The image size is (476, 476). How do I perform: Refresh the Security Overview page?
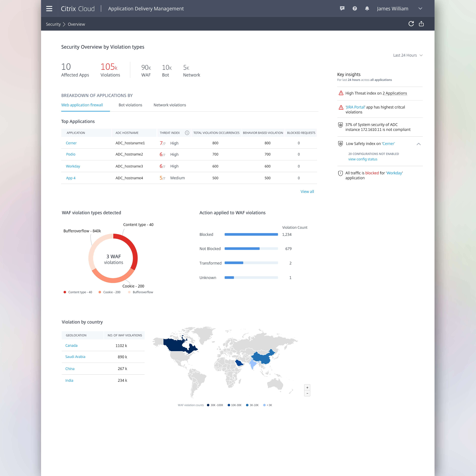[411, 24]
